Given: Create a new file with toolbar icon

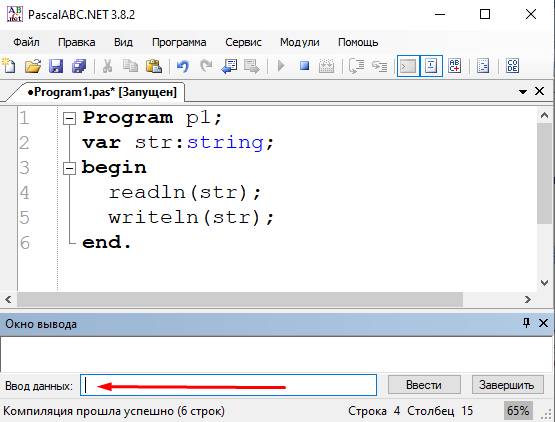Looking at the screenshot, I should click(8, 65).
